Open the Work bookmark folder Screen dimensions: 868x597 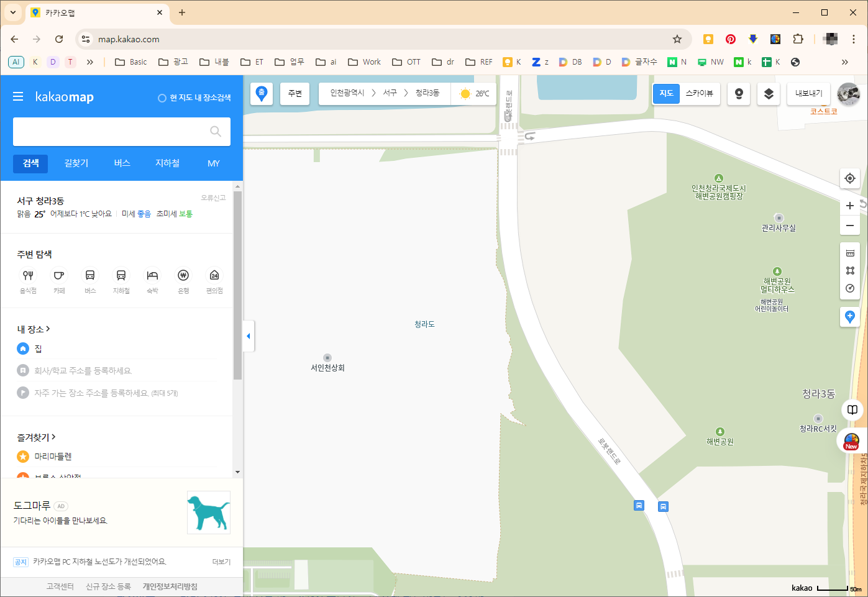pos(365,62)
